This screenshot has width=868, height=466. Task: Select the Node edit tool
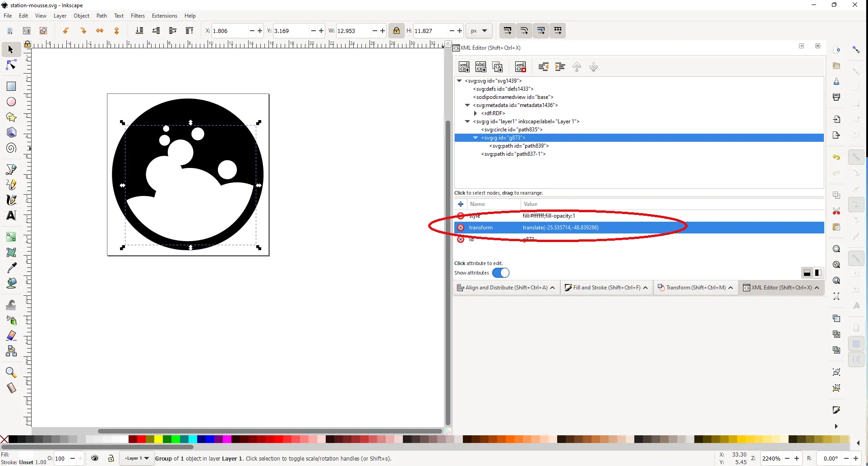tap(11, 66)
